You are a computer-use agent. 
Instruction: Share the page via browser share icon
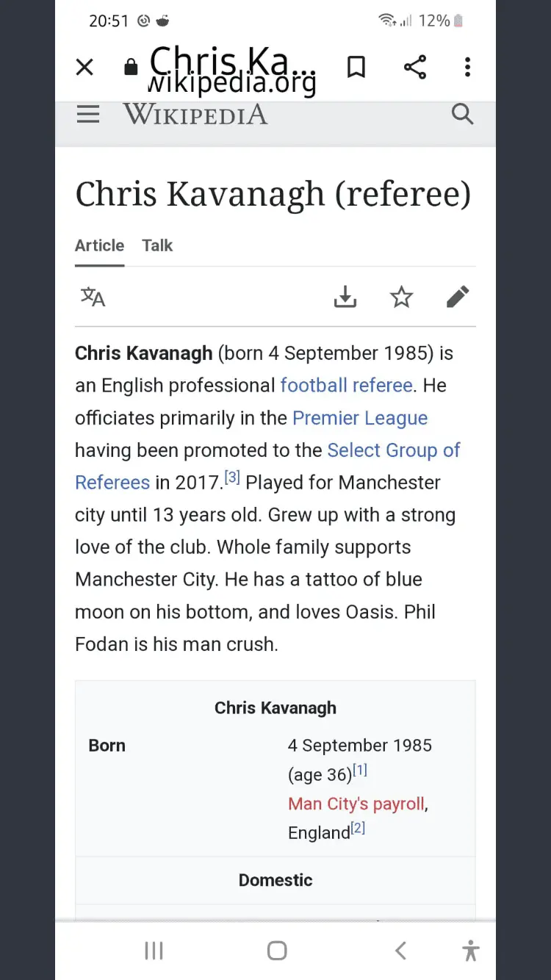coord(415,68)
